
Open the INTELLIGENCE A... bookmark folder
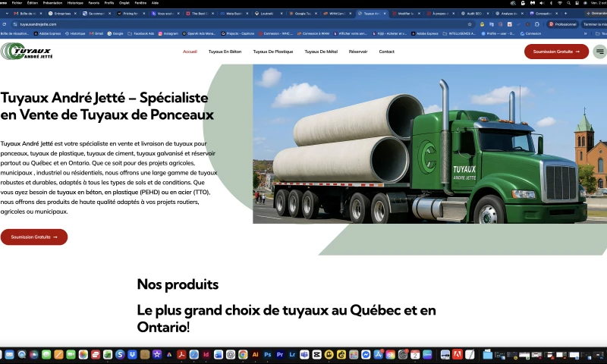pos(459,33)
